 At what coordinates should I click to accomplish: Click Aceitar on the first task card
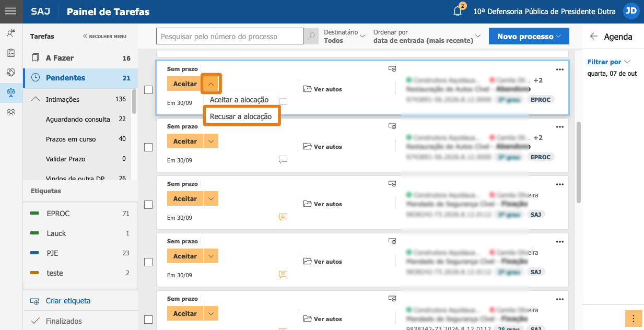185,84
